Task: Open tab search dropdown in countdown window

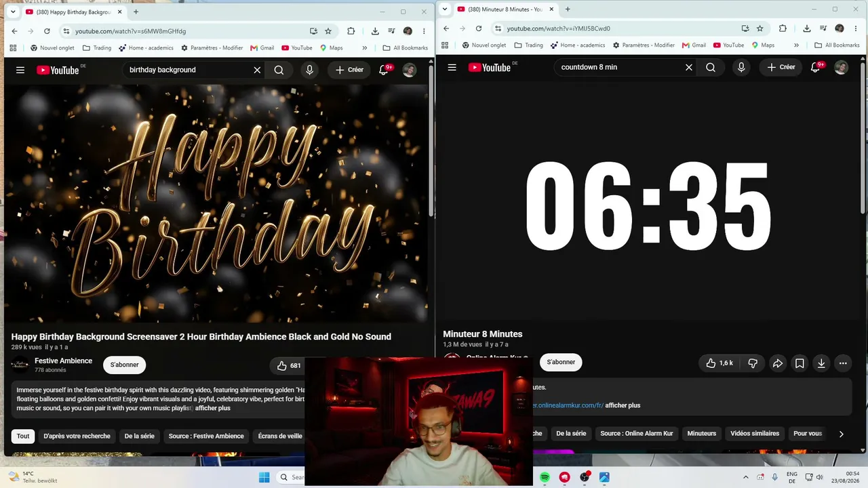Action: pos(445,9)
